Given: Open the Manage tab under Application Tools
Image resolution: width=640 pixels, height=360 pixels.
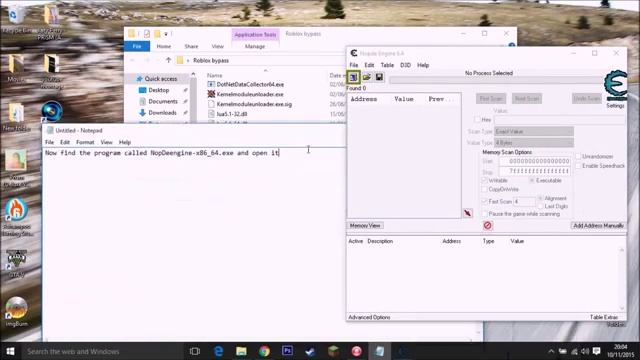Looking at the screenshot, I should click(255, 47).
